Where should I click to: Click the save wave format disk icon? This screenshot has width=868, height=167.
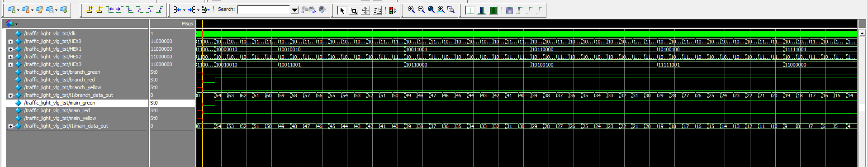point(50,10)
